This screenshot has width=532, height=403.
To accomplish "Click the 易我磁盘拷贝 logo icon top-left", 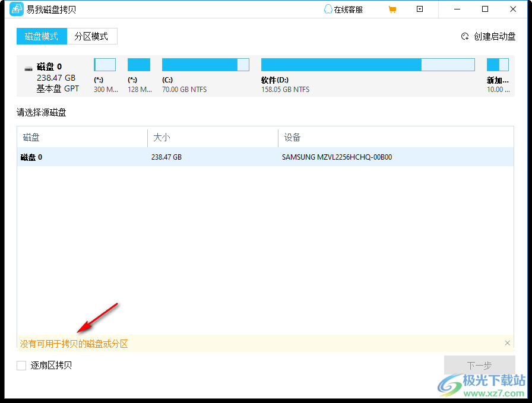I will pos(16,9).
